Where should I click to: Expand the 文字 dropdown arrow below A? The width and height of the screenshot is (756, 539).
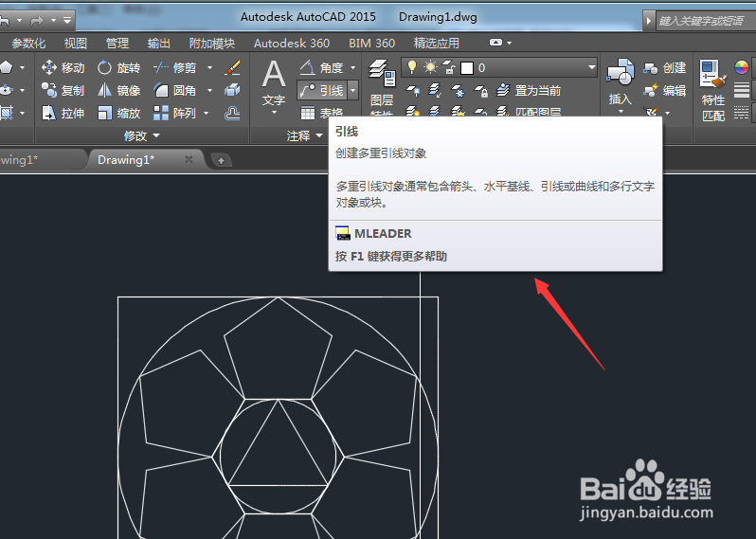[274, 113]
